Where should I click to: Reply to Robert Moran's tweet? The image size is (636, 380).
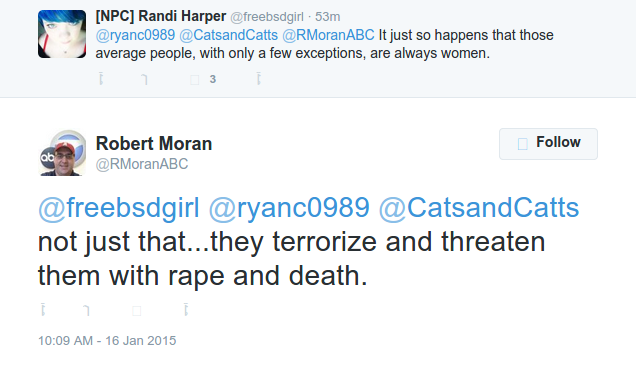(43, 309)
